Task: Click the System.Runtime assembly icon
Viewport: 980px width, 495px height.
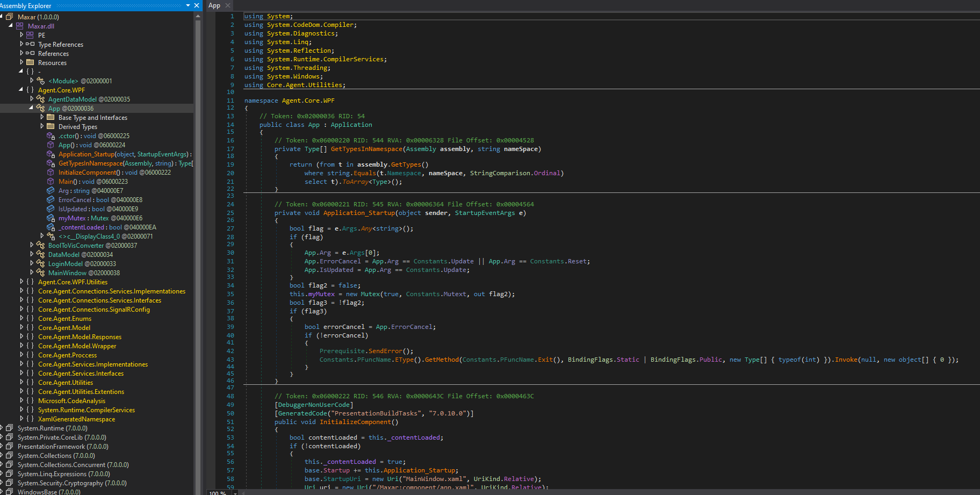Action: tap(9, 428)
